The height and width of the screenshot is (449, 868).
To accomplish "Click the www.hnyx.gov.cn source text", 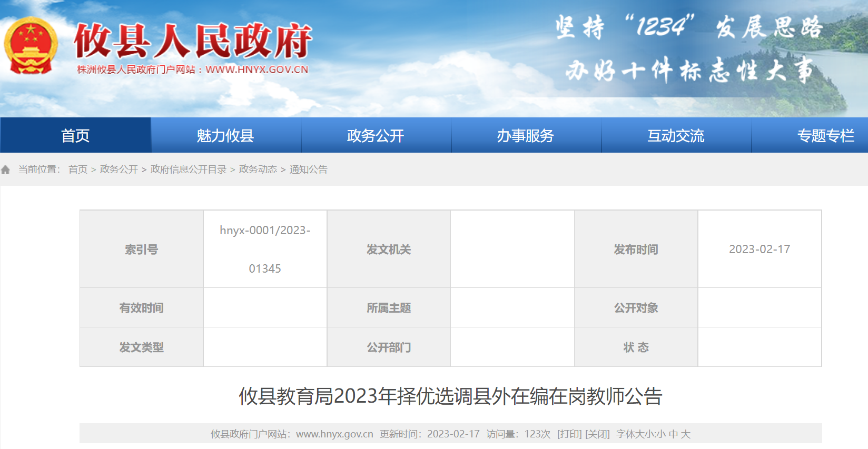I will coord(334,434).
